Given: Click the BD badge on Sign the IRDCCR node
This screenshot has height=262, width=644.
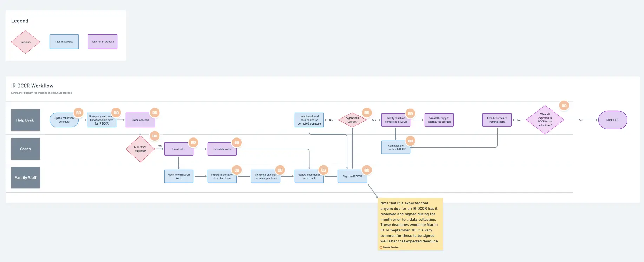Looking at the screenshot, I should 367,170.
